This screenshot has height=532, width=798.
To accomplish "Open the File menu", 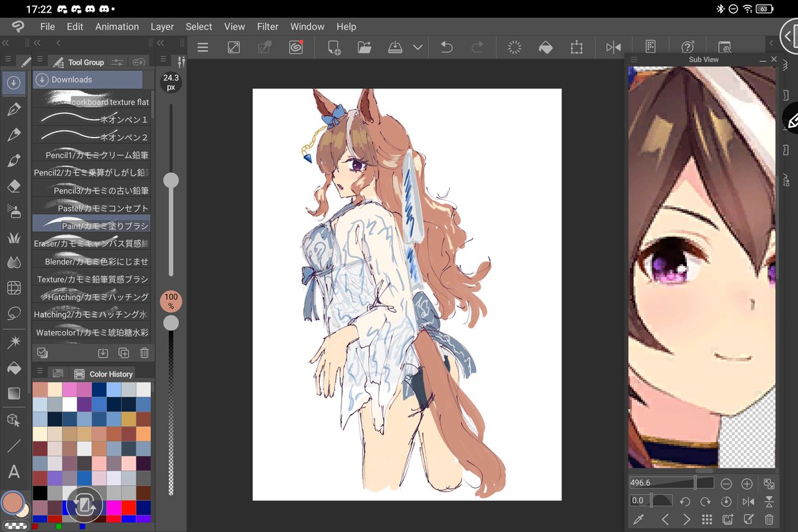I will coord(47,27).
